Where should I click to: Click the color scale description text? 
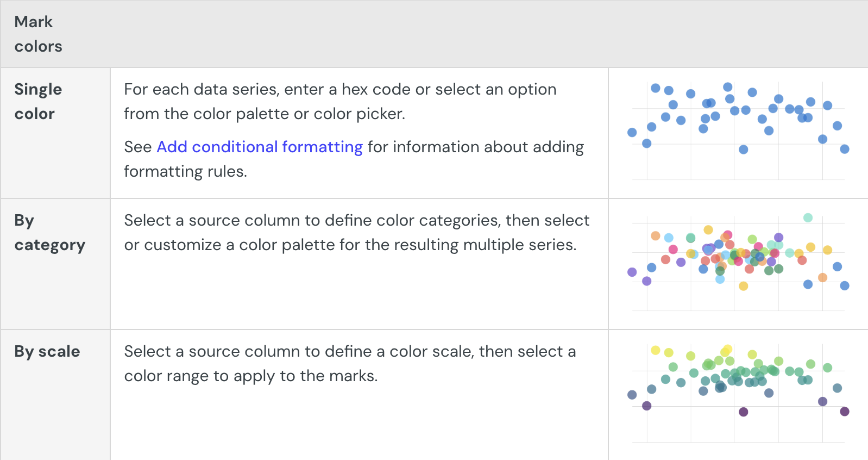click(x=350, y=363)
